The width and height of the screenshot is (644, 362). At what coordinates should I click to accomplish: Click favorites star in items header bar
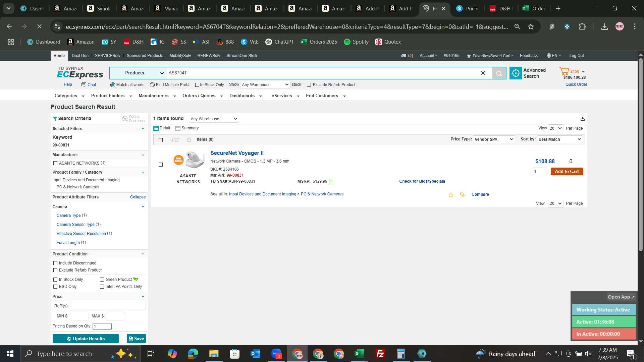click(x=189, y=140)
